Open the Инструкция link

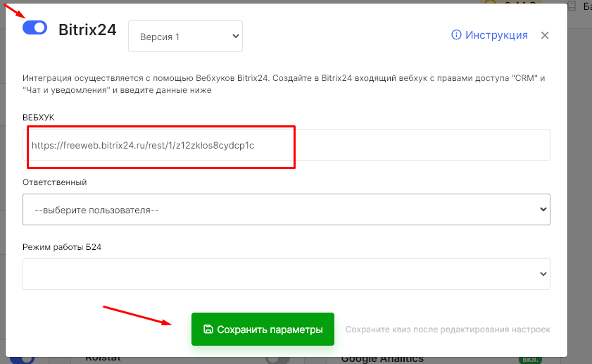click(x=496, y=35)
